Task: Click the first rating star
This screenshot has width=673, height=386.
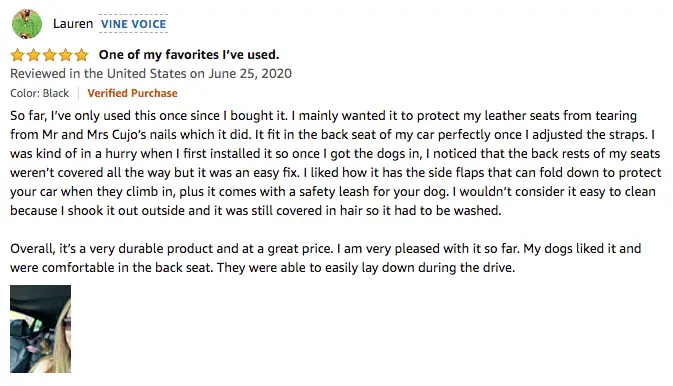Action: (18, 55)
